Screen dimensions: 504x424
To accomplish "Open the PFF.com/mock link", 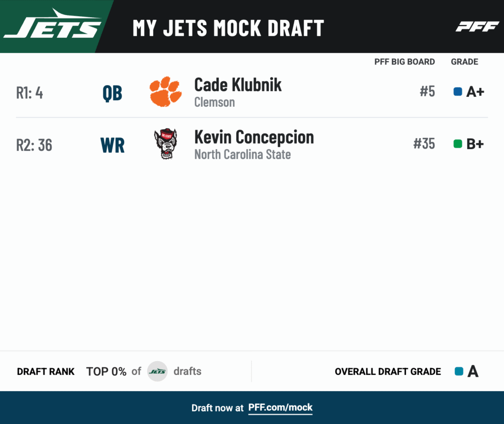I will pyautogui.click(x=280, y=408).
